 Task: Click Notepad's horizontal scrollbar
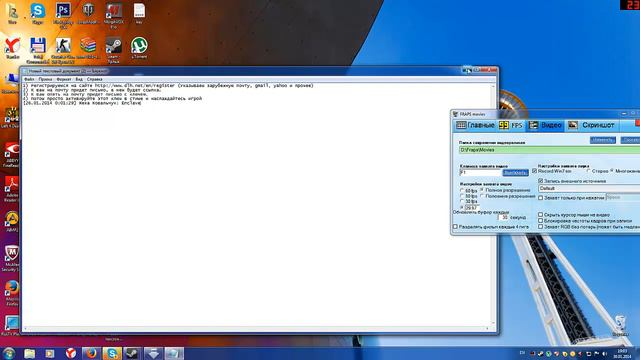pos(256,329)
